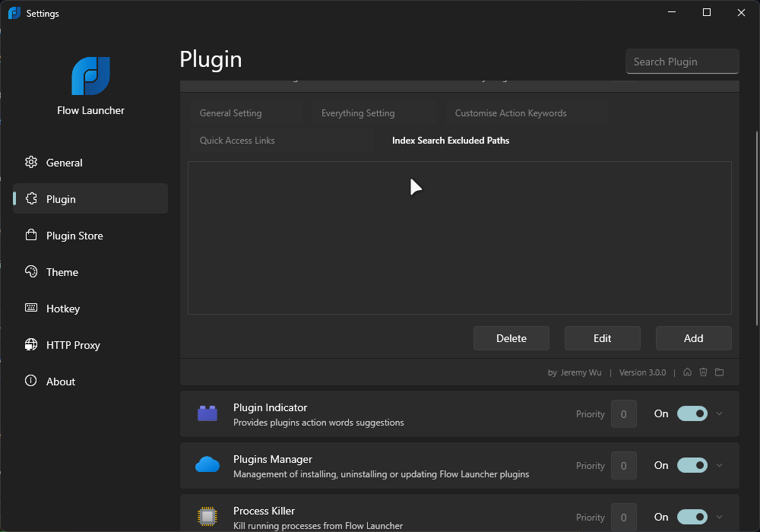Open the Flow Launcher settings gear in sidebar

(x=31, y=162)
